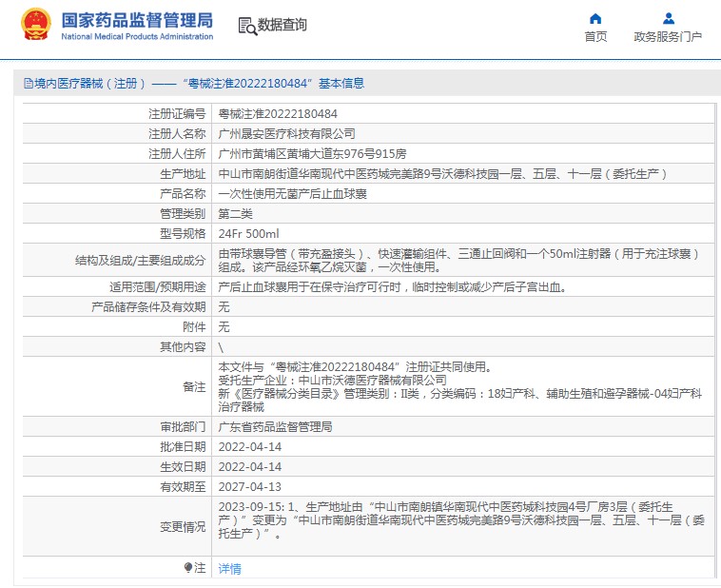
Task: Click the document icon before 境内医疗器械
Action: (28, 84)
